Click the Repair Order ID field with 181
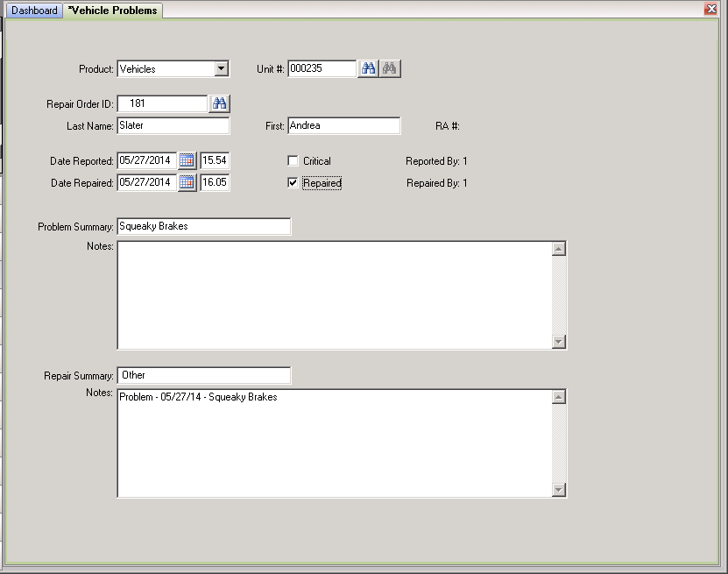The height and width of the screenshot is (574, 728). click(162, 103)
